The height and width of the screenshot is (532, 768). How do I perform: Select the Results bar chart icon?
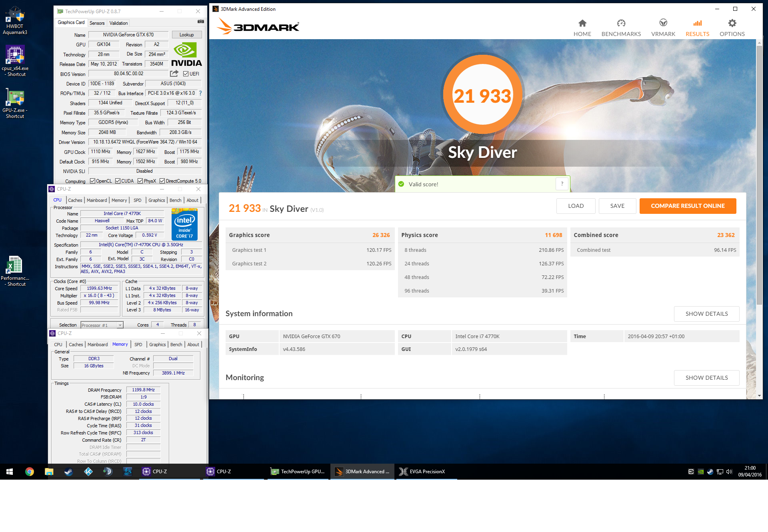click(697, 23)
